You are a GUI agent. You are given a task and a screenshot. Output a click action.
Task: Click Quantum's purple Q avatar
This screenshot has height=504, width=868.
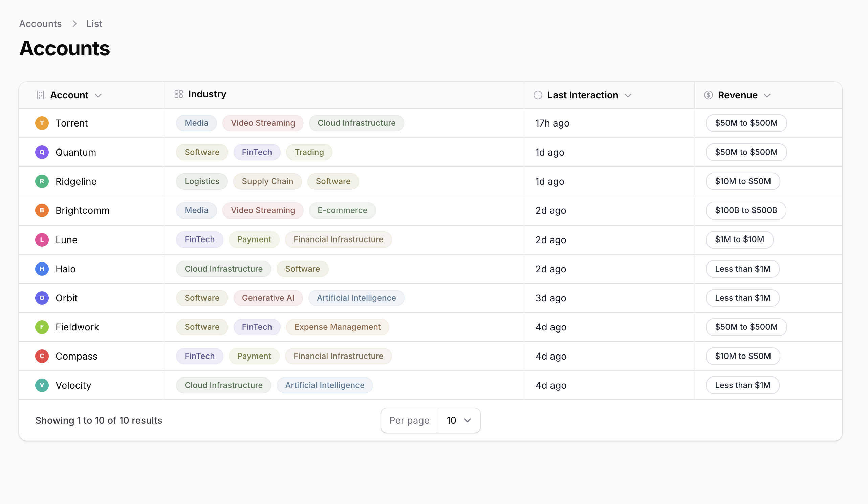pos(42,152)
